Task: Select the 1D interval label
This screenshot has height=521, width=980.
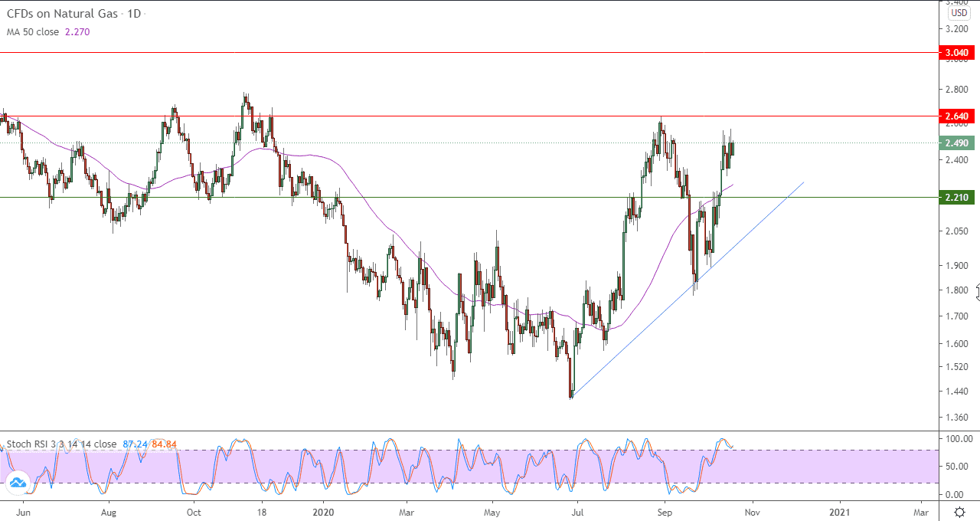Action: [133, 14]
